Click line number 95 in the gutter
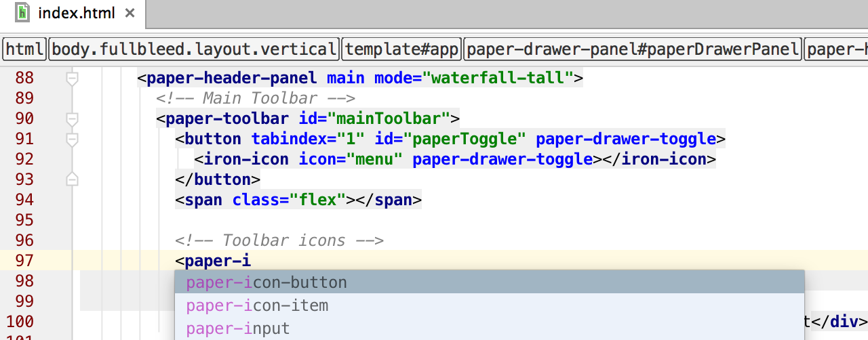 point(24,220)
